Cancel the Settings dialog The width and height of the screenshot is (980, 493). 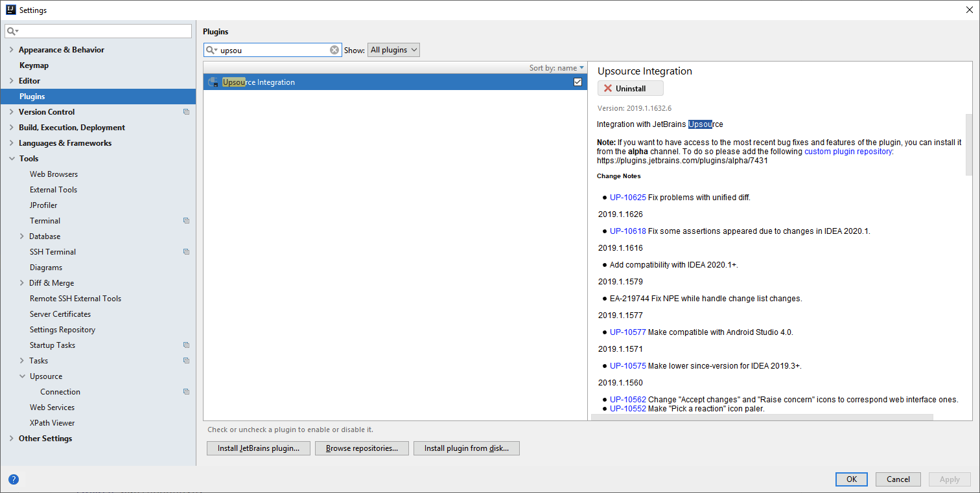pyautogui.click(x=898, y=479)
